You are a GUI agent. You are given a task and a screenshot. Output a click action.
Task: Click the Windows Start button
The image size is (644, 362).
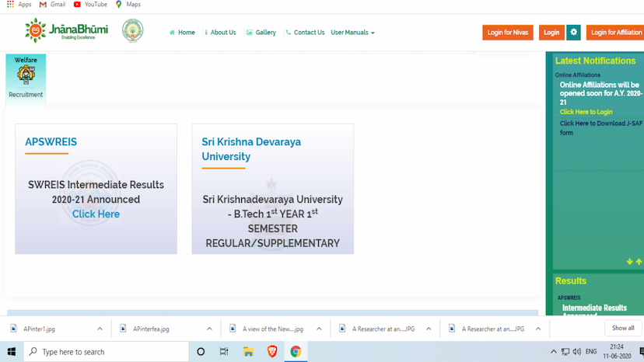(x=12, y=352)
